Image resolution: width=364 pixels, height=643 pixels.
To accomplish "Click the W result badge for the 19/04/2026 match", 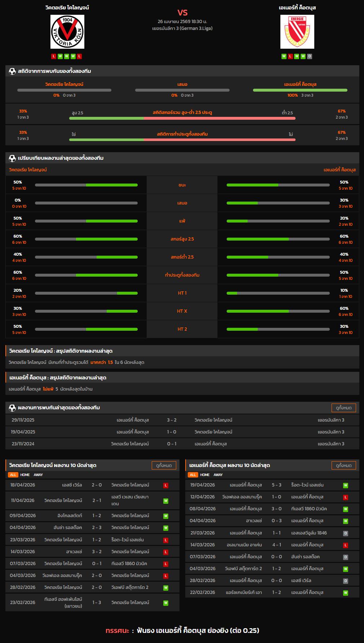I will [345, 485].
